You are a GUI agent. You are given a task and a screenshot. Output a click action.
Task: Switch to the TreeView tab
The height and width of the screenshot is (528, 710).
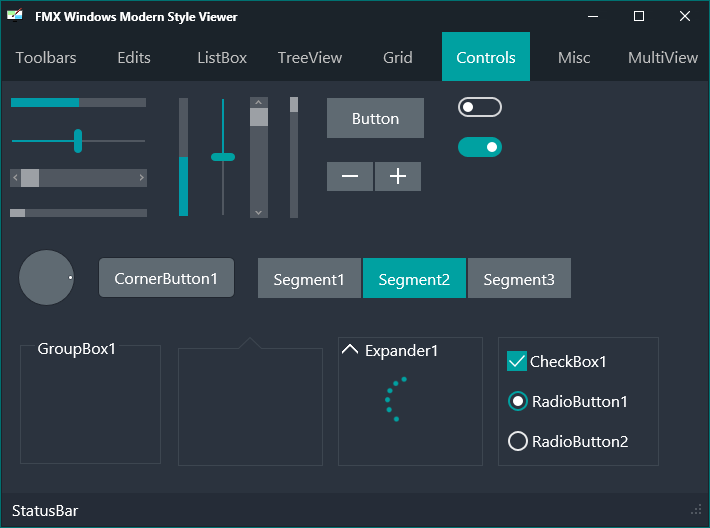pyautogui.click(x=310, y=58)
